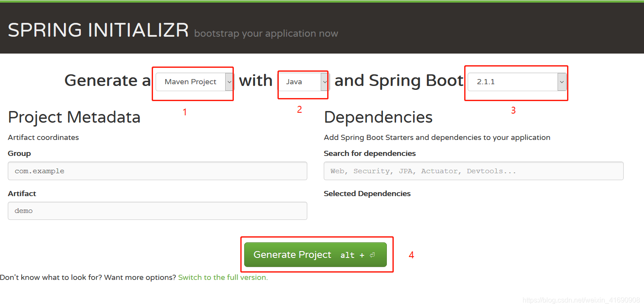
Task: Follow the Switch to the full version link
Action: pos(223,277)
